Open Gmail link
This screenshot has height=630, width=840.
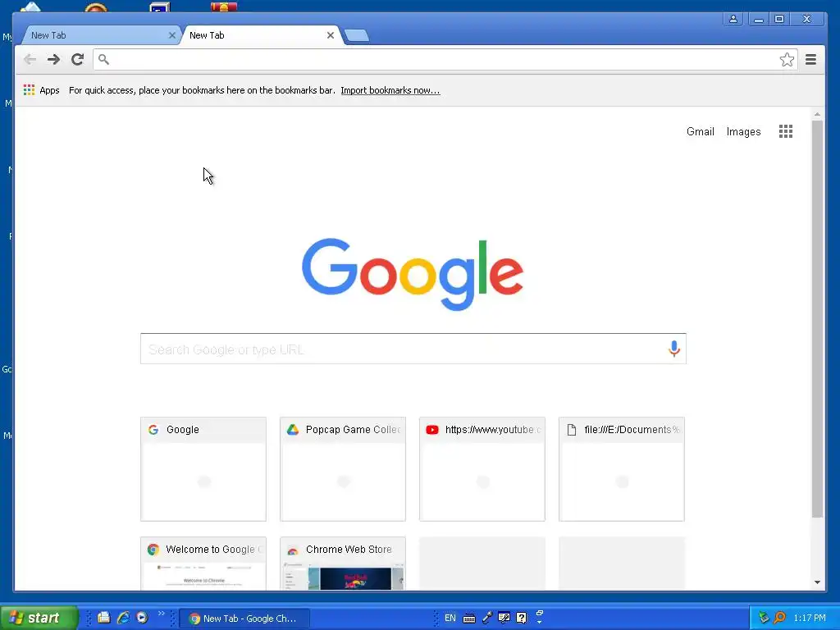pyautogui.click(x=701, y=132)
